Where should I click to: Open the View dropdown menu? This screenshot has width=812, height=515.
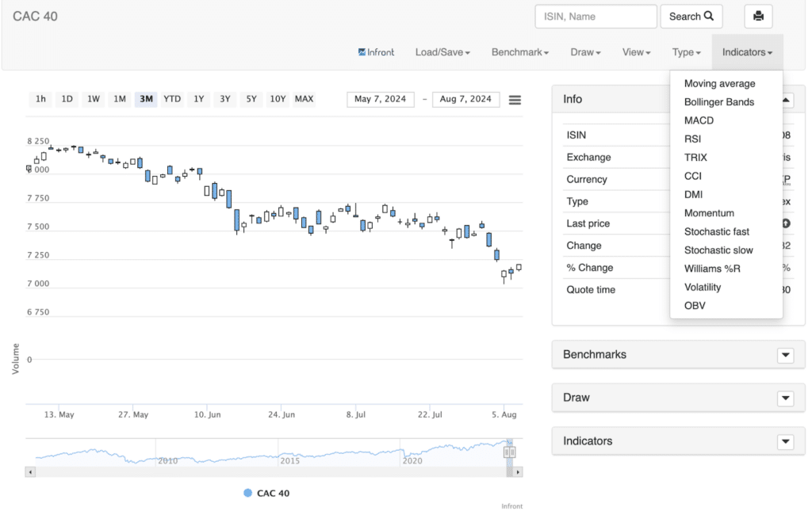[x=637, y=52]
